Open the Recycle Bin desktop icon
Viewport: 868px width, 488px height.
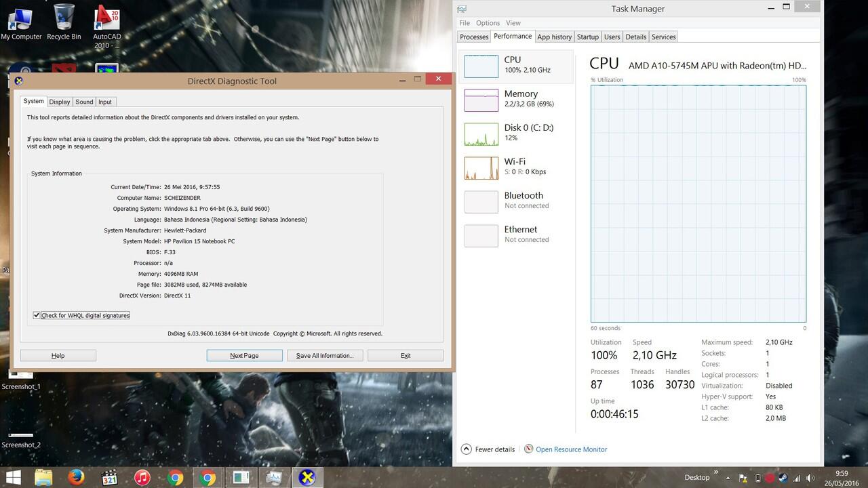pyautogui.click(x=64, y=22)
